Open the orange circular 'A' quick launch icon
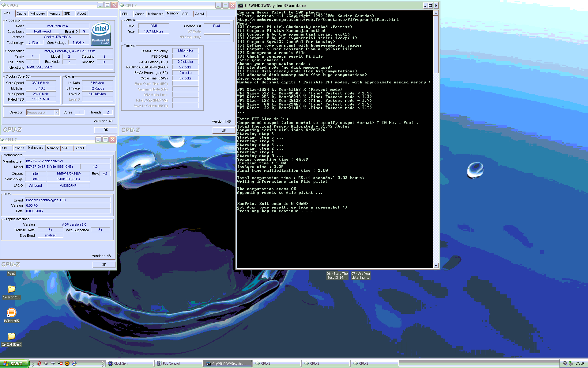This screenshot has height=368, width=588. click(67, 363)
